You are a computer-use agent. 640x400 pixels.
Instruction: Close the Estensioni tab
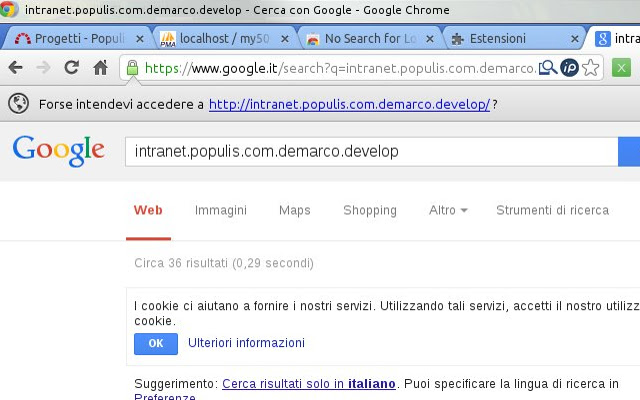(575, 39)
